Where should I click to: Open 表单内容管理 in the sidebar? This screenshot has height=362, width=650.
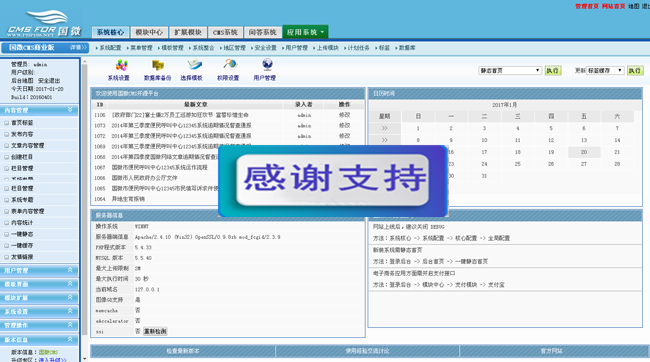pyautogui.click(x=27, y=211)
